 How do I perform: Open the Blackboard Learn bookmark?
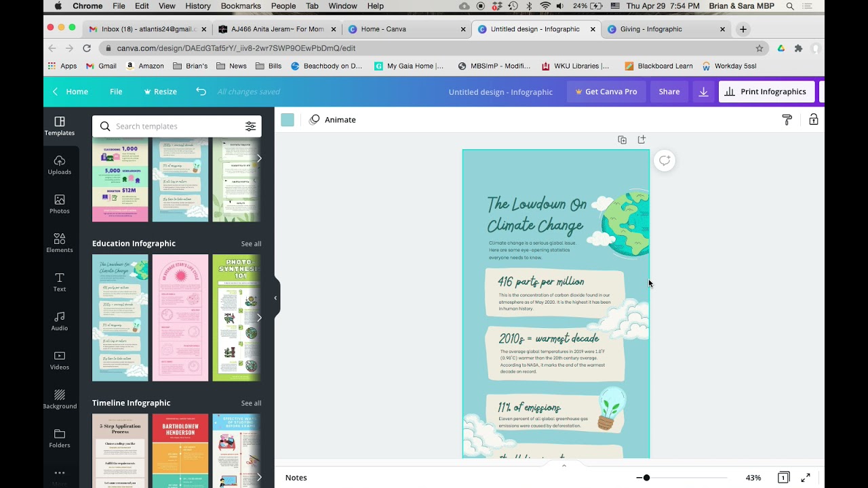(658, 66)
